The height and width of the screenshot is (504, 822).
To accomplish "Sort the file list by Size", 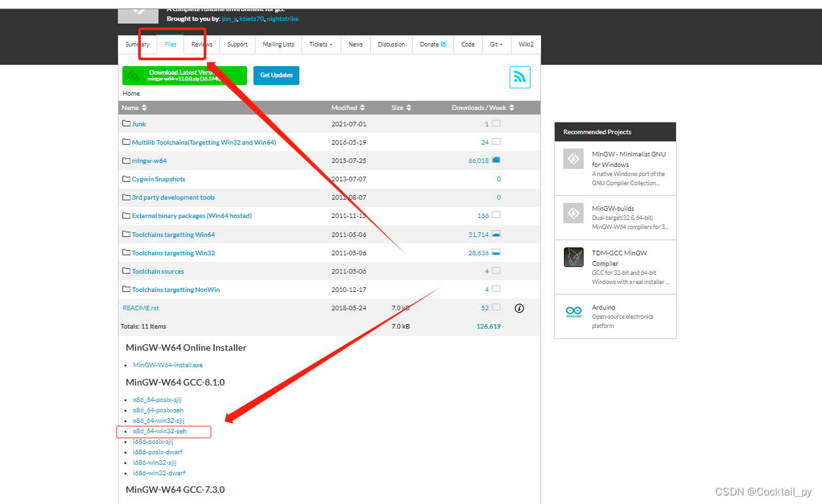I will pyautogui.click(x=402, y=107).
